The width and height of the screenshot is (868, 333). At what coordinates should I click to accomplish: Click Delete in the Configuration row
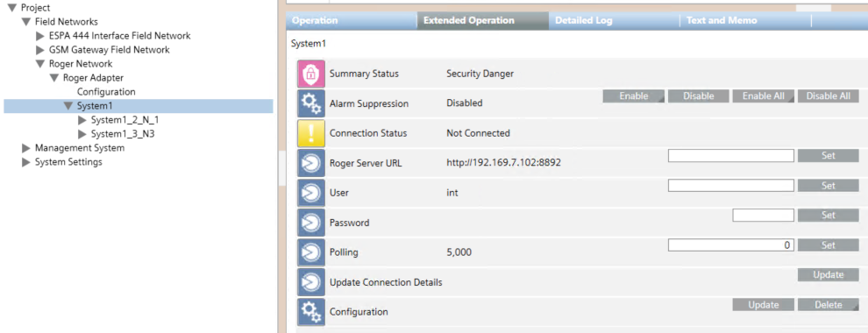click(829, 305)
